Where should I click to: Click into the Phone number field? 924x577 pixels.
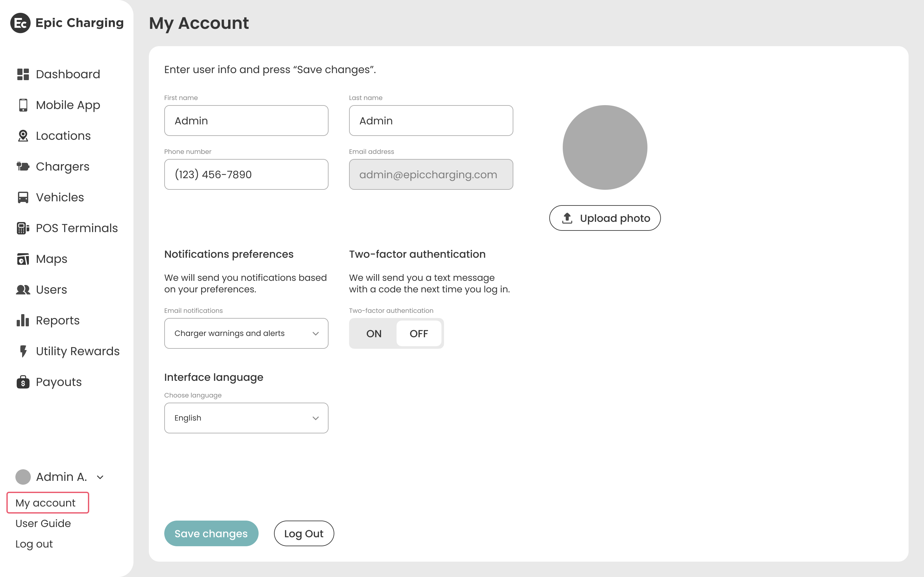[246, 174]
